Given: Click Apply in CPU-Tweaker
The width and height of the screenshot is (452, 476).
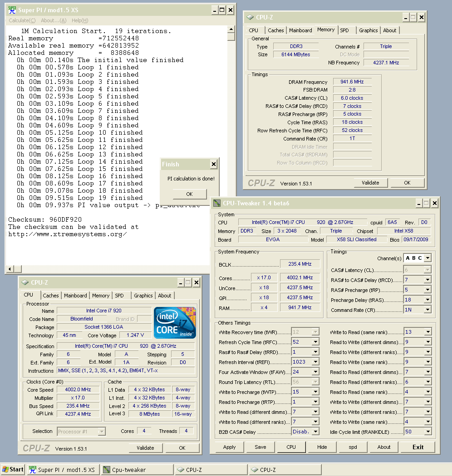Looking at the screenshot, I should 229,447.
